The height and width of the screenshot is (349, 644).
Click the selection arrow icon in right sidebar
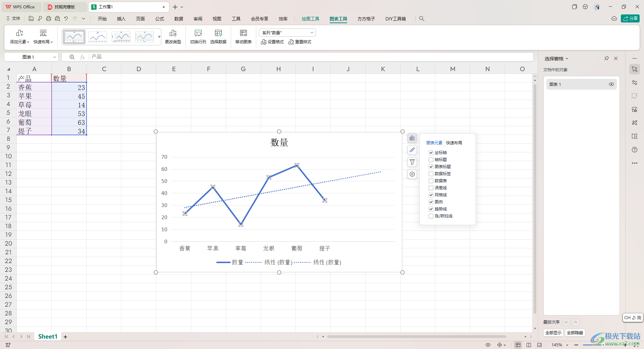[635, 69]
